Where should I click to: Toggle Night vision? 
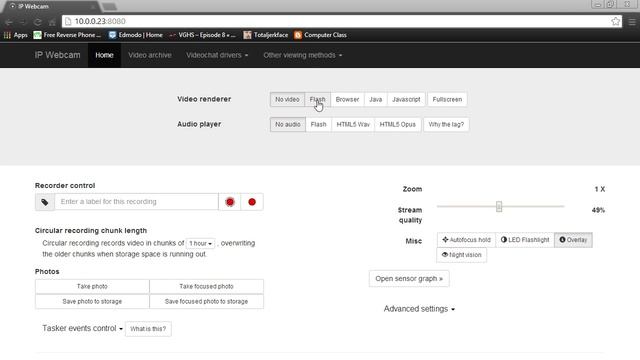462,255
